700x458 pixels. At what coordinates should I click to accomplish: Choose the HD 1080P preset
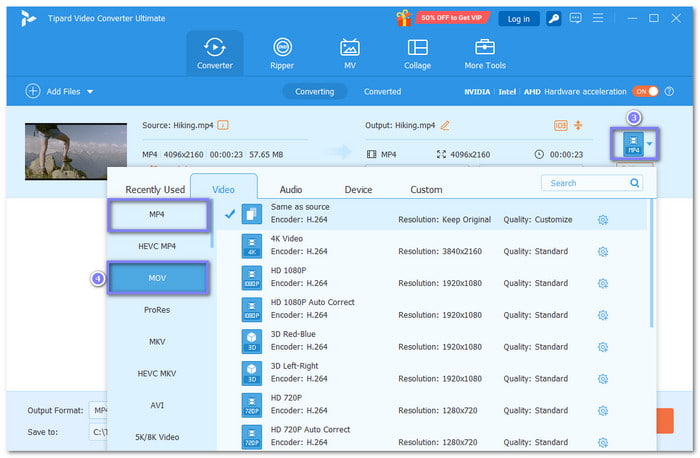coord(432,277)
